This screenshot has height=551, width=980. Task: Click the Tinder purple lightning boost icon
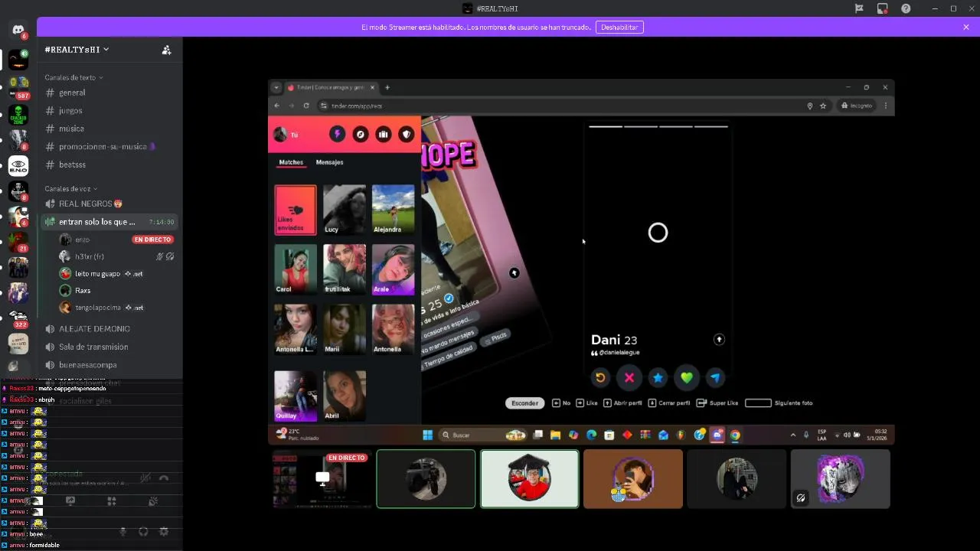pos(337,134)
